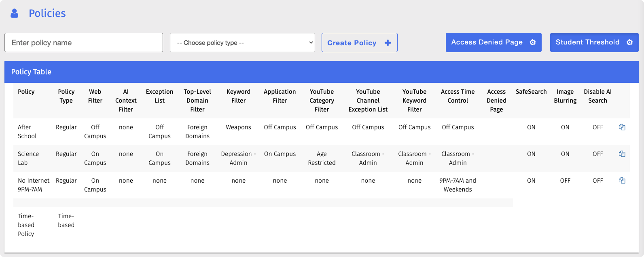This screenshot has height=257, width=644.
Task: Click the gear icon on Student Threshold
Action: (630, 42)
